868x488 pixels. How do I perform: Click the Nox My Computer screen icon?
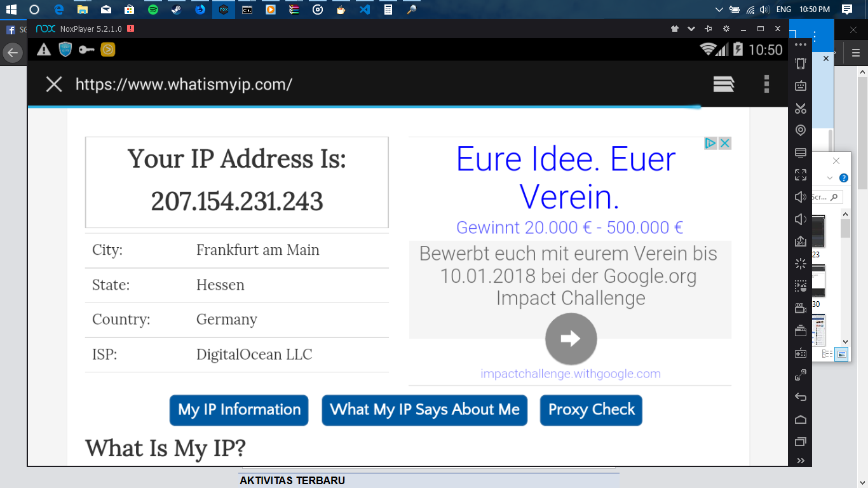point(801,152)
